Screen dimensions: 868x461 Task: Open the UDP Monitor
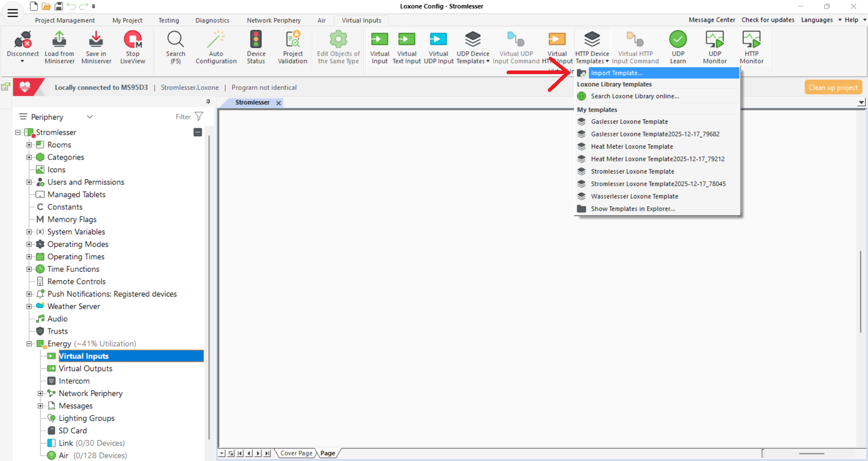[x=714, y=47]
